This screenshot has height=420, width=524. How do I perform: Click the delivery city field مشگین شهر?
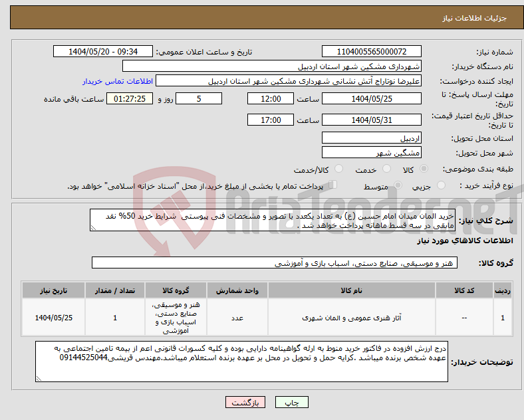tap(372, 153)
